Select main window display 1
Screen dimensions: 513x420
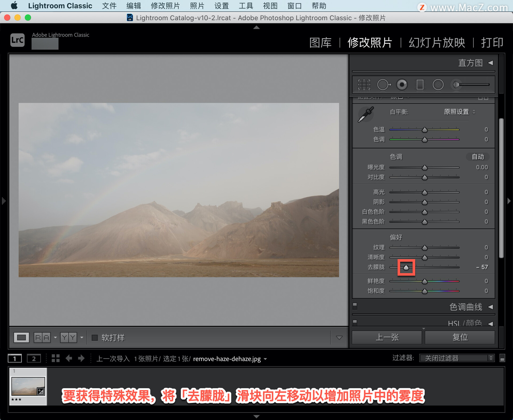click(15, 358)
